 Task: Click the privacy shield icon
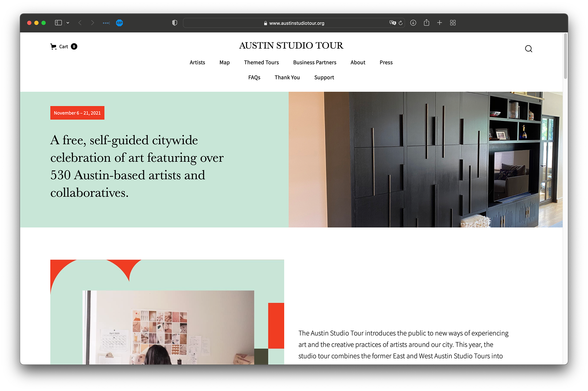point(175,23)
